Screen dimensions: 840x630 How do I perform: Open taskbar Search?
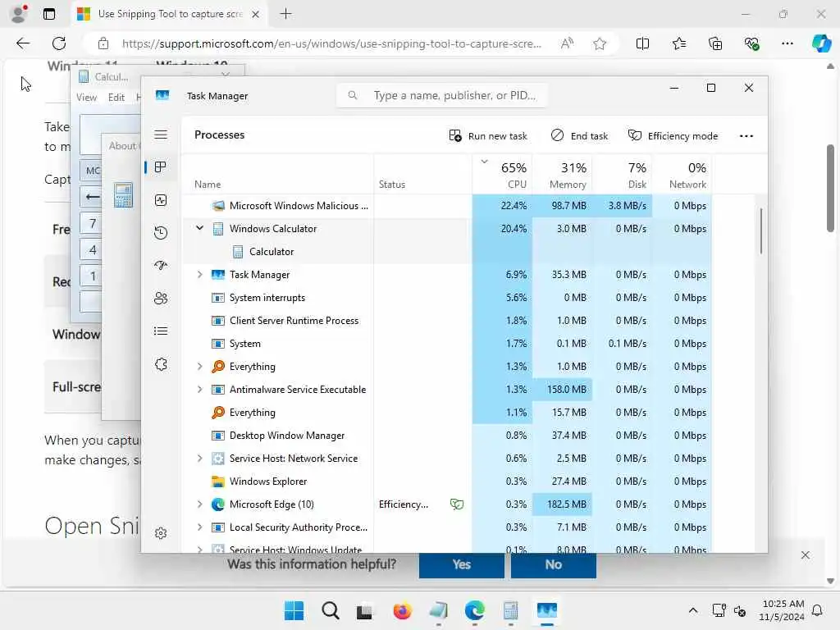click(330, 610)
